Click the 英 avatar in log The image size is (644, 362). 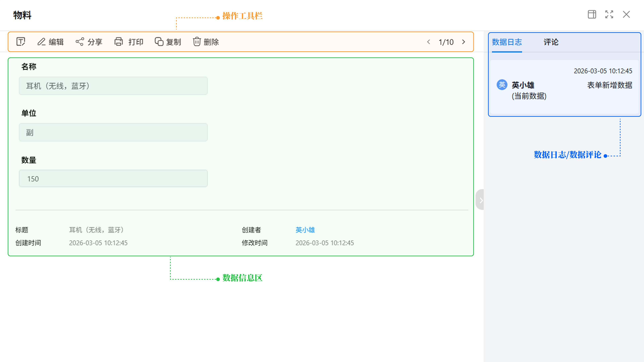coord(502,85)
